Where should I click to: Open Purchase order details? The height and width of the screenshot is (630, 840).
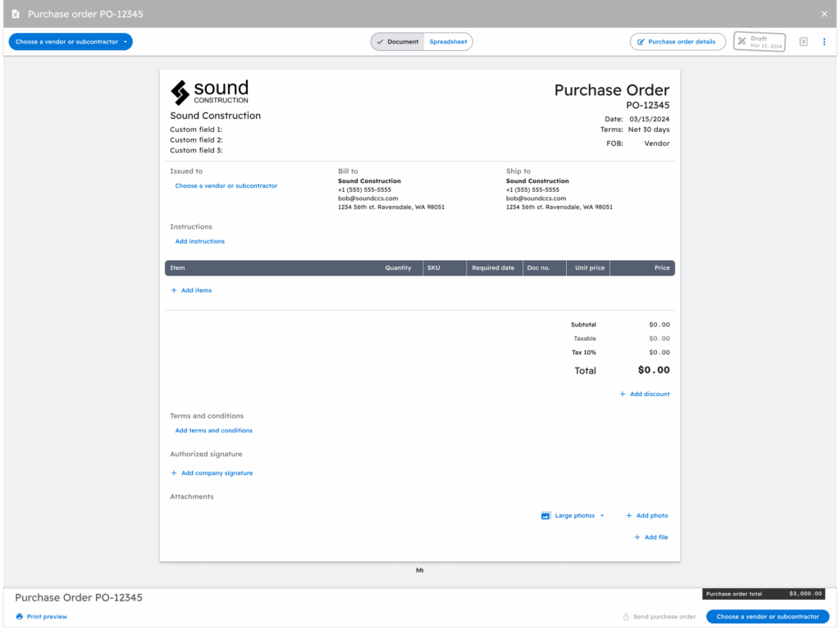678,42
